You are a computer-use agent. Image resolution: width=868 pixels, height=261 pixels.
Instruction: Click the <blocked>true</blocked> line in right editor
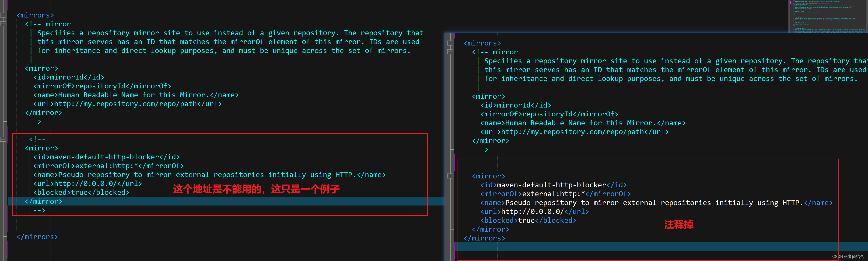tap(528, 220)
